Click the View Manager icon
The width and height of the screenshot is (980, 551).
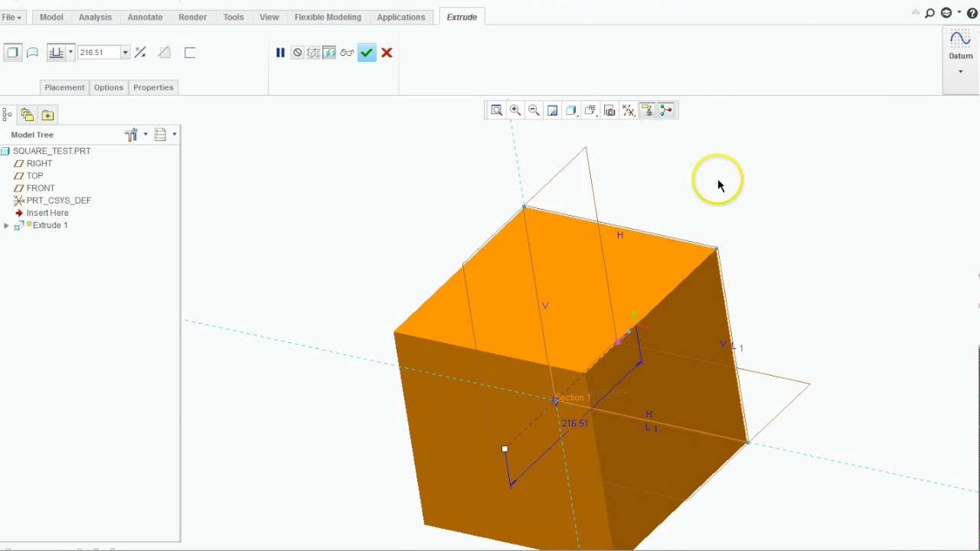[609, 110]
